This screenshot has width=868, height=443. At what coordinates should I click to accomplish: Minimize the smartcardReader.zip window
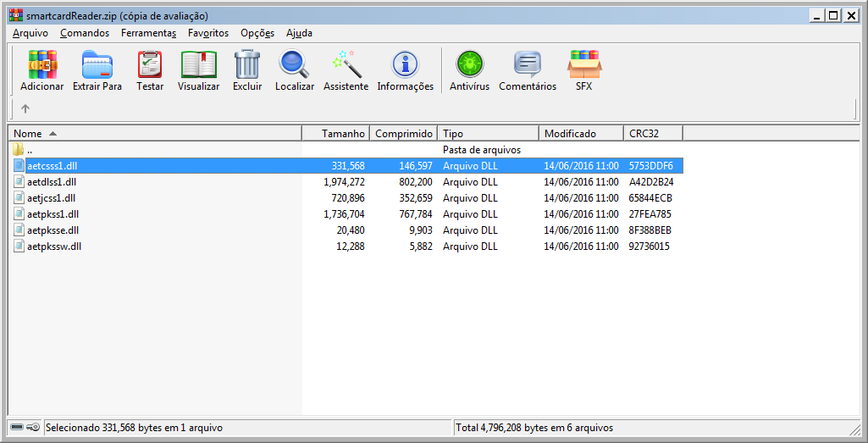pos(816,16)
